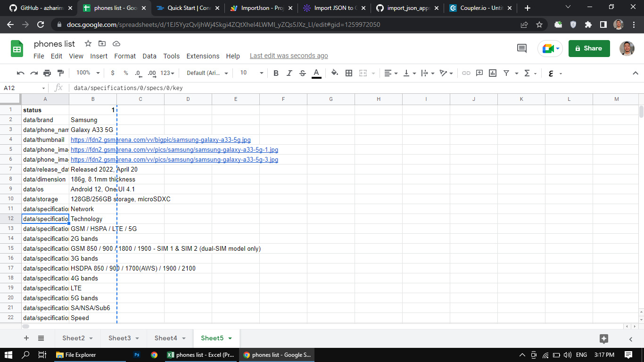Select the insert chart icon
This screenshot has height=362, width=644.
[492, 73]
